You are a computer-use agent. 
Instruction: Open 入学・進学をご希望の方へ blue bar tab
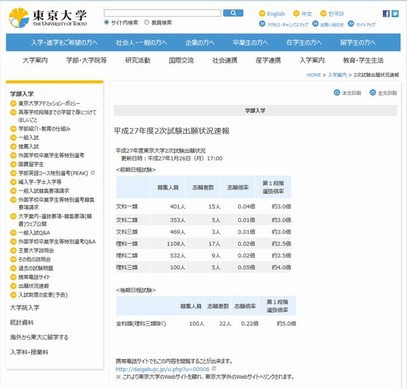[x=64, y=43]
